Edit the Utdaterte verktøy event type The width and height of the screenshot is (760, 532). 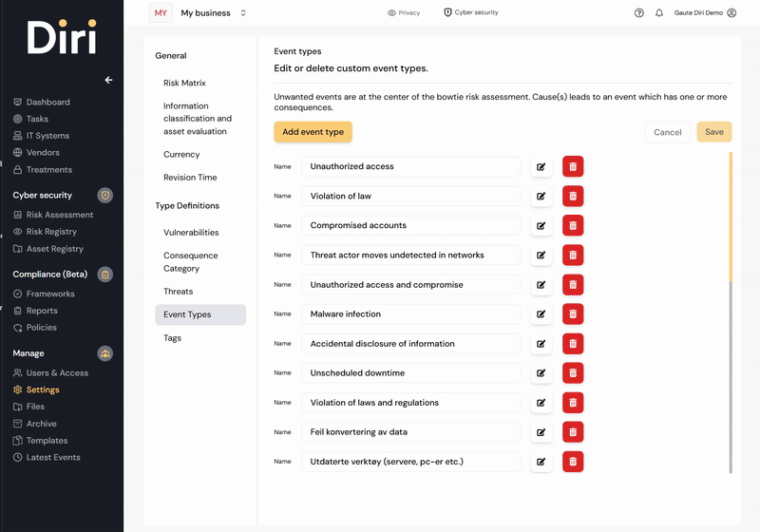pos(541,462)
